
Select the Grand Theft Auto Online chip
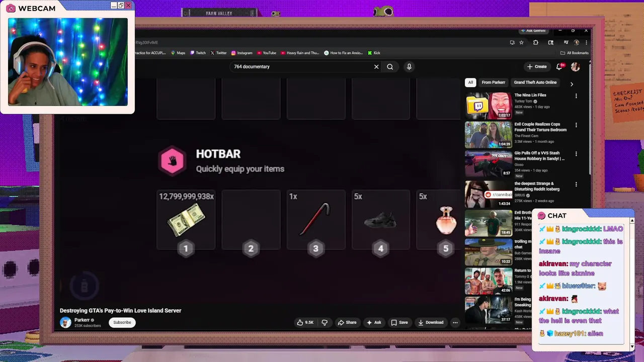coord(535,82)
